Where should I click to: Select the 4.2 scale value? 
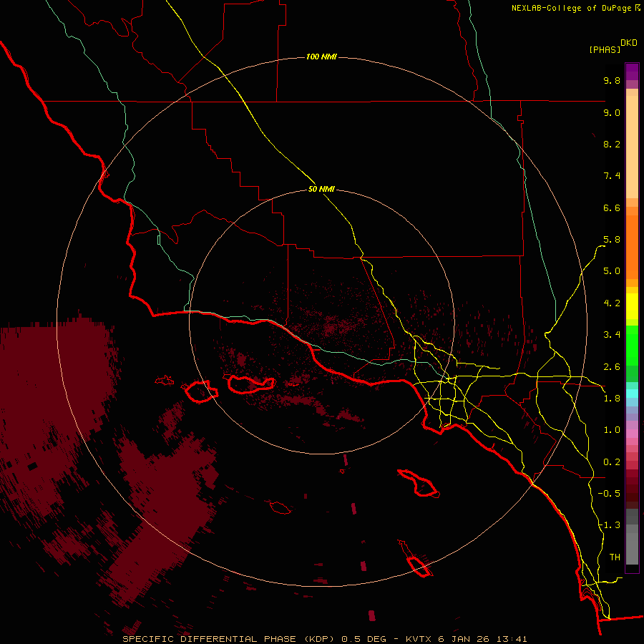[612, 303]
